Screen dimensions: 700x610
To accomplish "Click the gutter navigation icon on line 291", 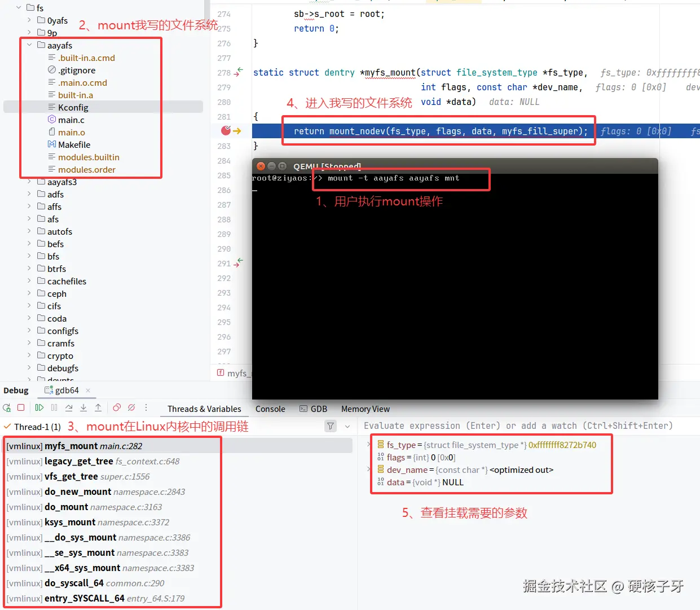I will coord(239,263).
